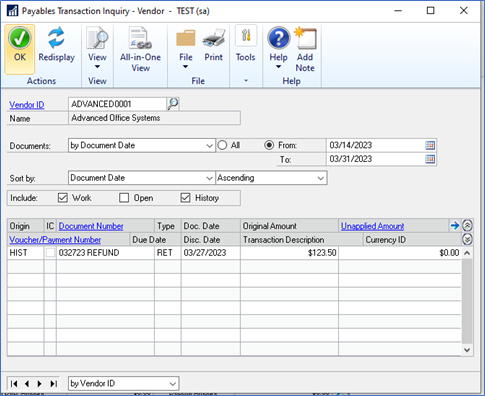Enable the Open checkbox

tap(124, 198)
